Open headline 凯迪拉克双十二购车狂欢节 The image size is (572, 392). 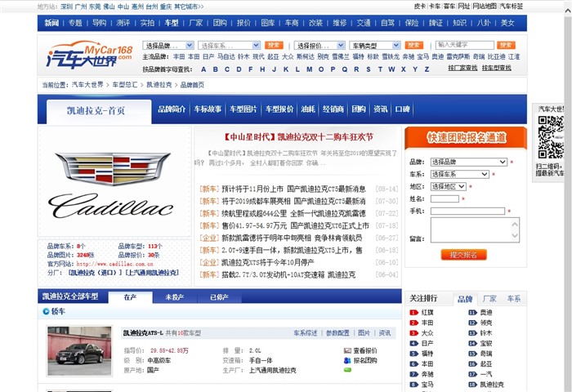(x=298, y=137)
